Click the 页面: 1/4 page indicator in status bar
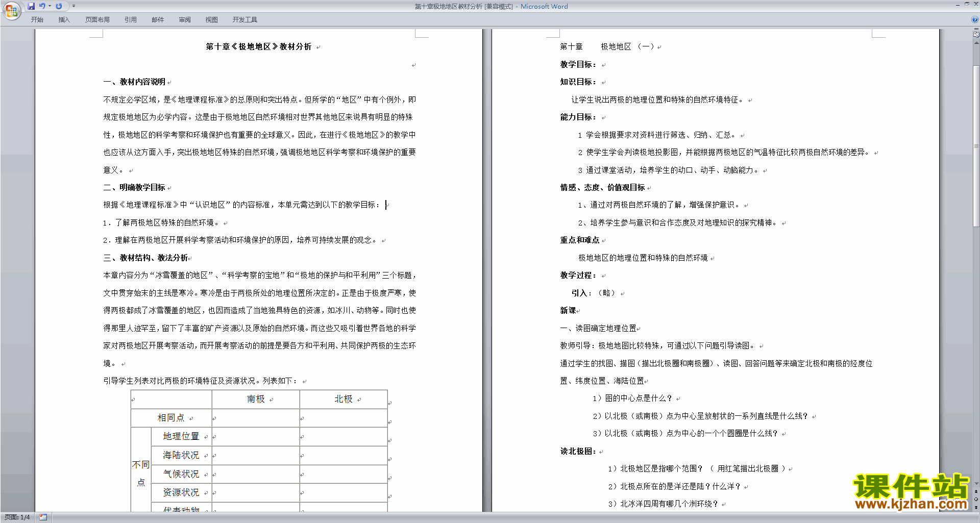Image resolution: width=980 pixels, height=523 pixels. (x=17, y=517)
